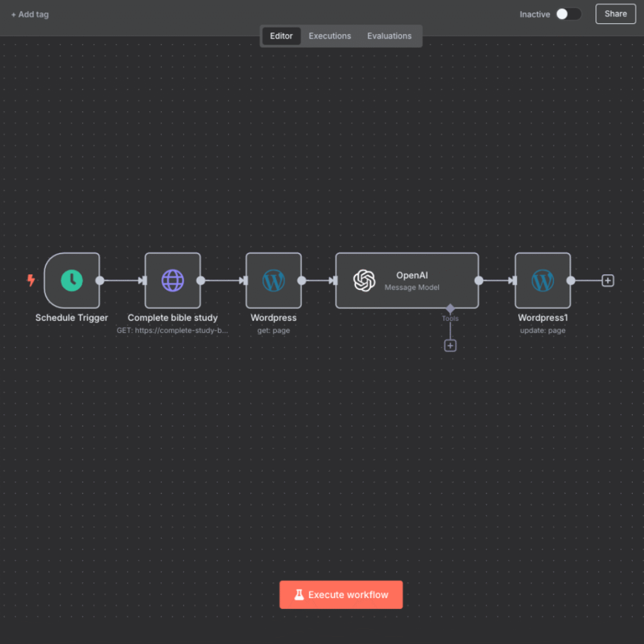Click Wordpress get page output connector dot
The image size is (644, 644).
[x=301, y=280]
